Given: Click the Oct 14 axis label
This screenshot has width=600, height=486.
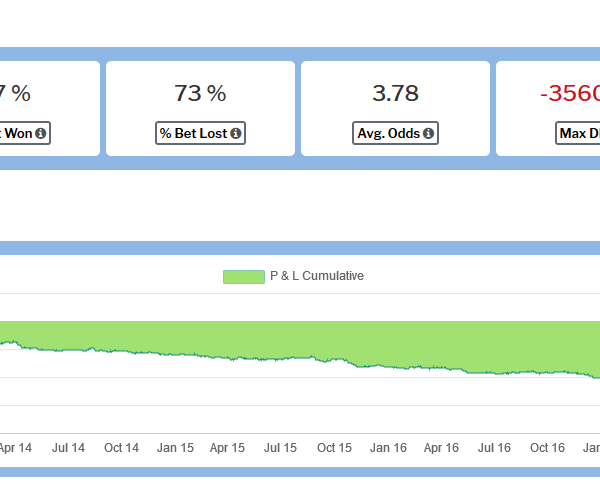Looking at the screenshot, I should point(121,448).
